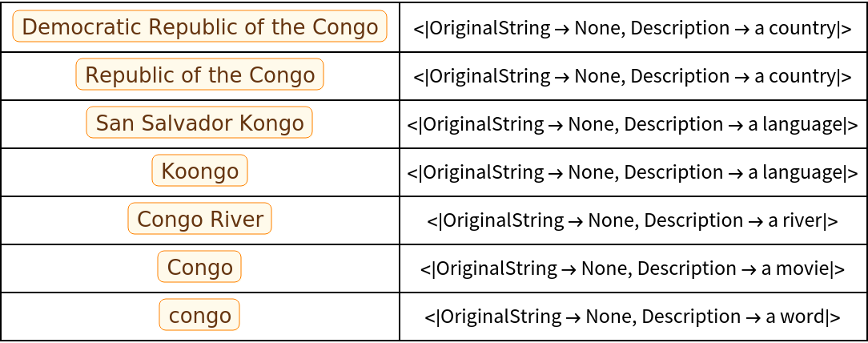Click the capitalized Congo movie entity
The width and height of the screenshot is (868, 343).
[x=199, y=268]
